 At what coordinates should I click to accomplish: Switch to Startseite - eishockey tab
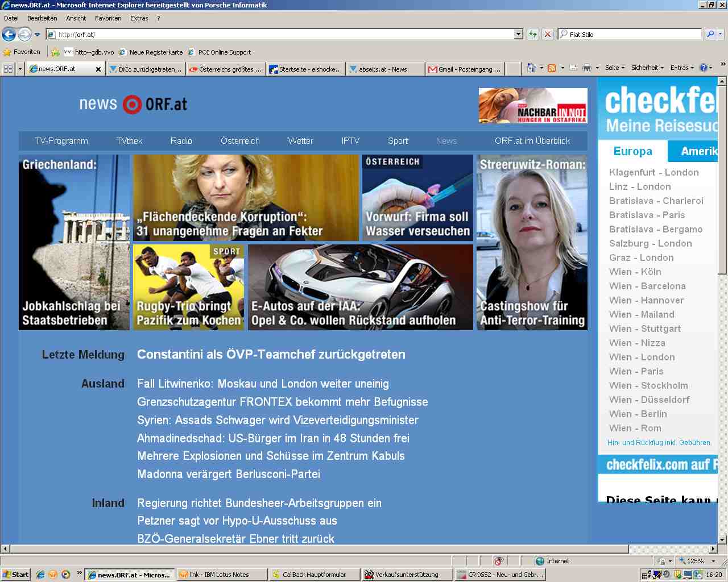[x=306, y=69]
